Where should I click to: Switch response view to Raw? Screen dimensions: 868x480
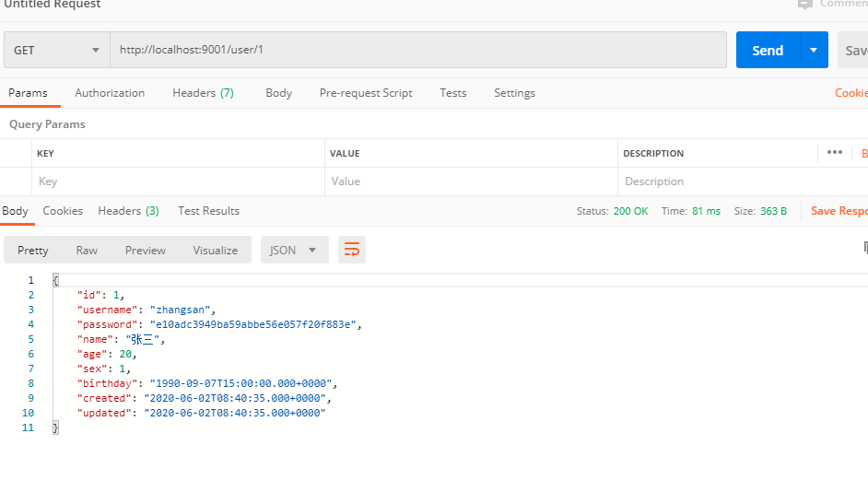(87, 250)
